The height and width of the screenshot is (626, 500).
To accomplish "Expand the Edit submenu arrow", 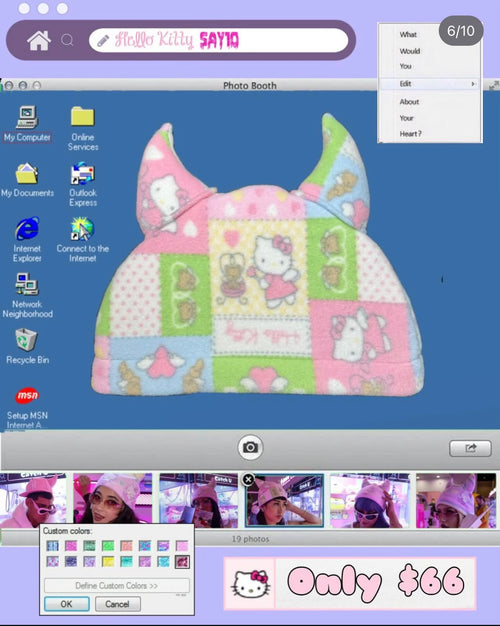I will (x=473, y=84).
